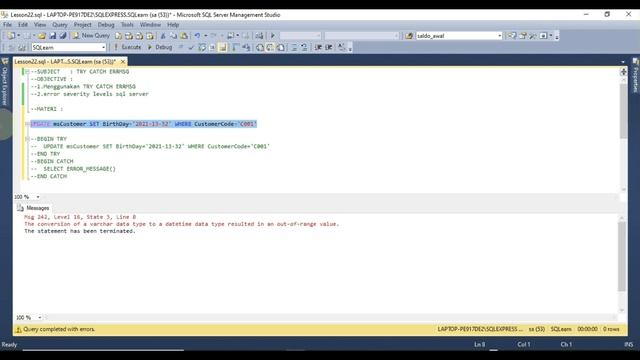Open the Undo history dropdown arrow
This screenshot has height=360, width=640.
(x=205, y=36)
